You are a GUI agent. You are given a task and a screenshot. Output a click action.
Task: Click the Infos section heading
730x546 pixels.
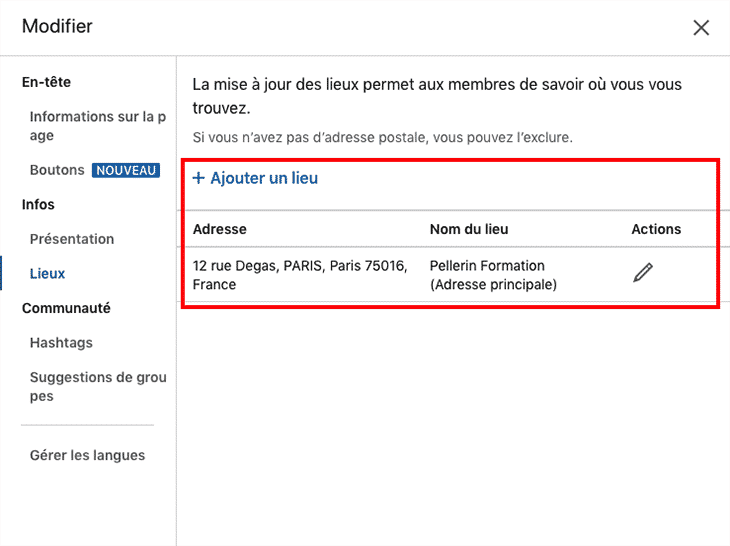38,204
